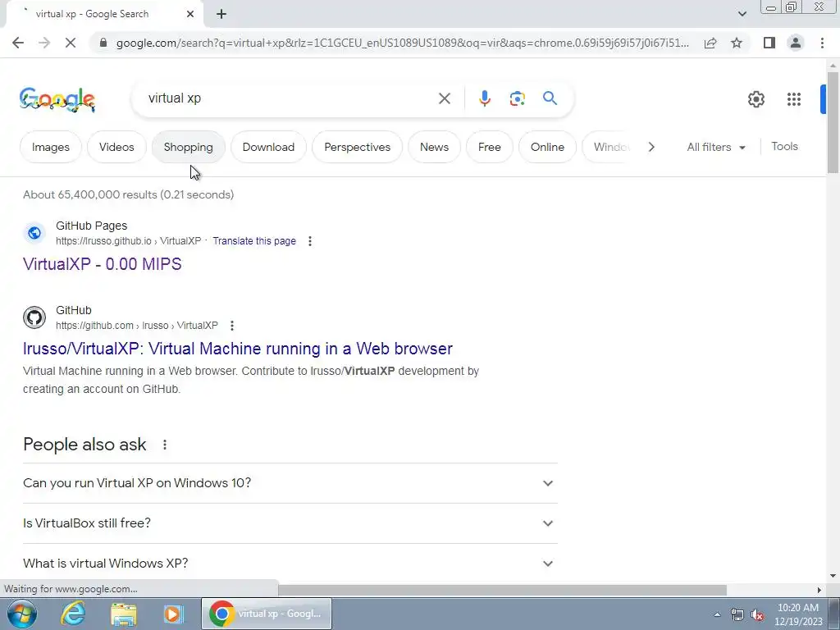840x630 pixels.
Task: Click the GitHub octocat favicon
Action: point(34,317)
